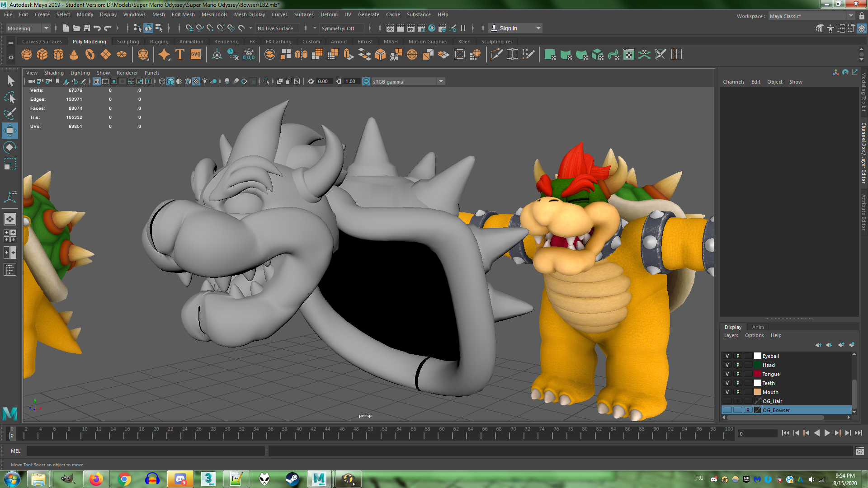This screenshot has width=868, height=488.
Task: Click the Combine meshes shelf icon
Action: (270, 55)
